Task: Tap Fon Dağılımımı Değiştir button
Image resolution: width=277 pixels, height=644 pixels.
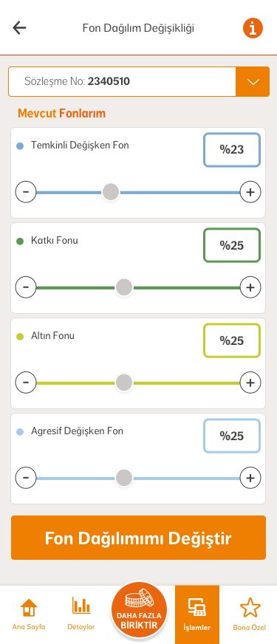Action: click(139, 538)
